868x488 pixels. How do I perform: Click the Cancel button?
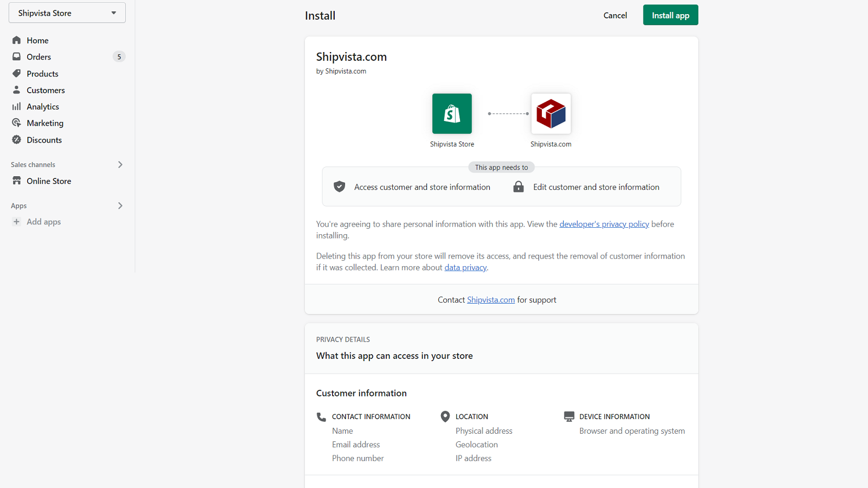(615, 15)
